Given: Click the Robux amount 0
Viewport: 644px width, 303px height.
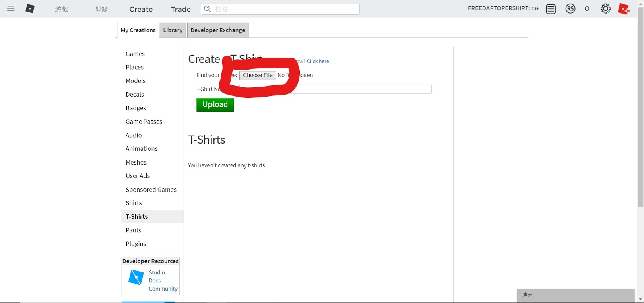Looking at the screenshot, I should [x=587, y=9].
